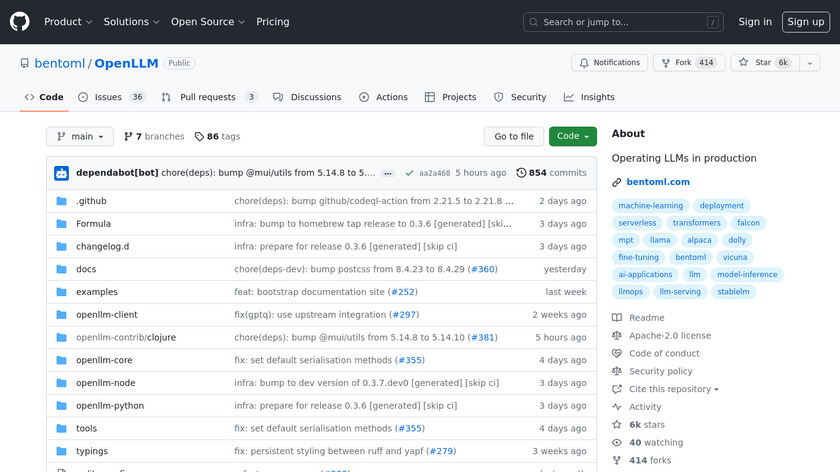Open commit hash aa2a468

tap(434, 173)
